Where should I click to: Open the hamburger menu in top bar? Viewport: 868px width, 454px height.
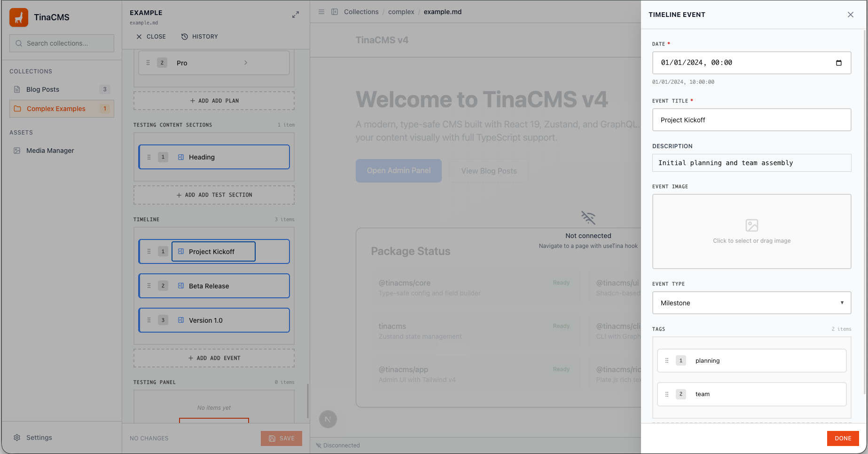[x=321, y=12]
